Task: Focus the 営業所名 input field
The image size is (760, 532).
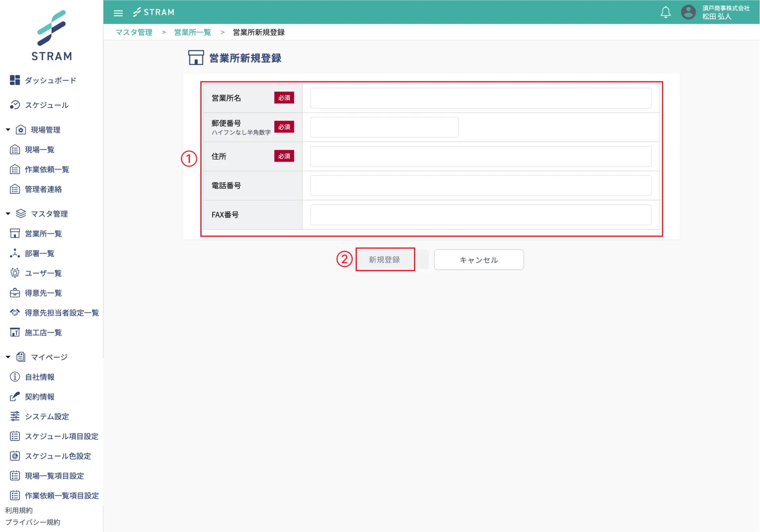Action: pos(480,98)
